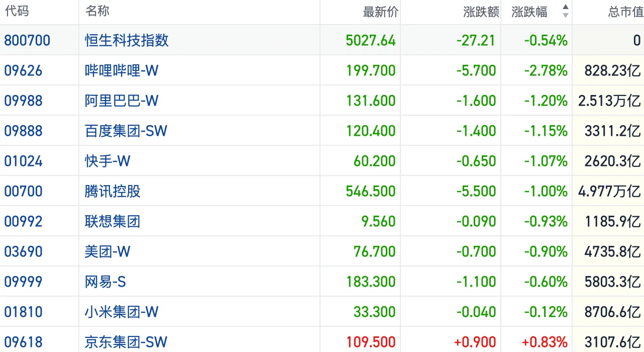This screenshot has width=644, height=352.
Task: Click the 总市值 column header
Action: [625, 12]
